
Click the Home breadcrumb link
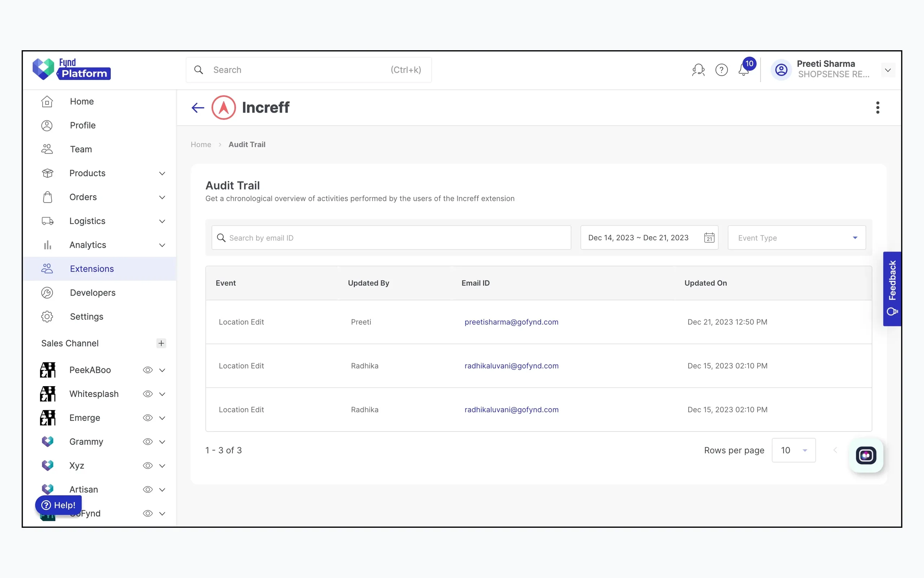(x=201, y=144)
